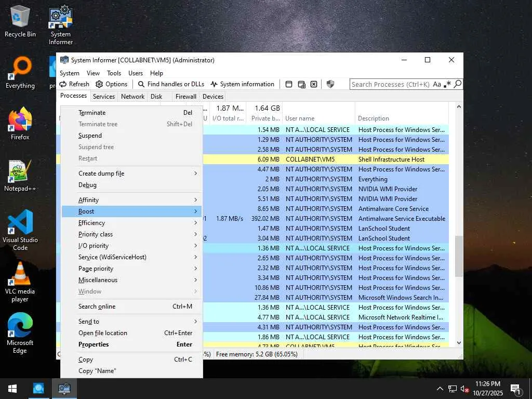The image size is (532, 399).
Task: Expand the I/O priority submenu
Action: (131, 246)
